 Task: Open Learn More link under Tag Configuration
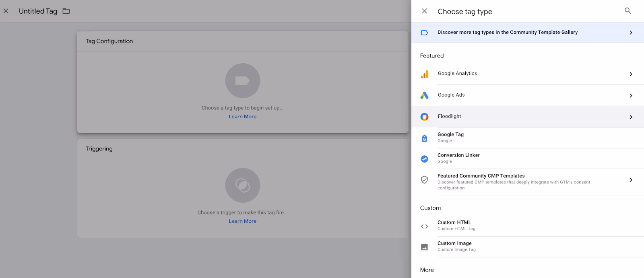(x=243, y=117)
